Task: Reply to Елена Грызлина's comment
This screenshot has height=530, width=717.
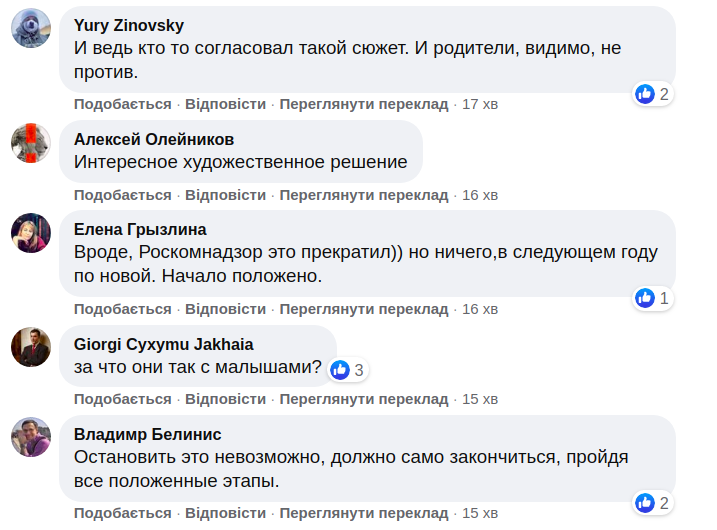Action: click(225, 309)
